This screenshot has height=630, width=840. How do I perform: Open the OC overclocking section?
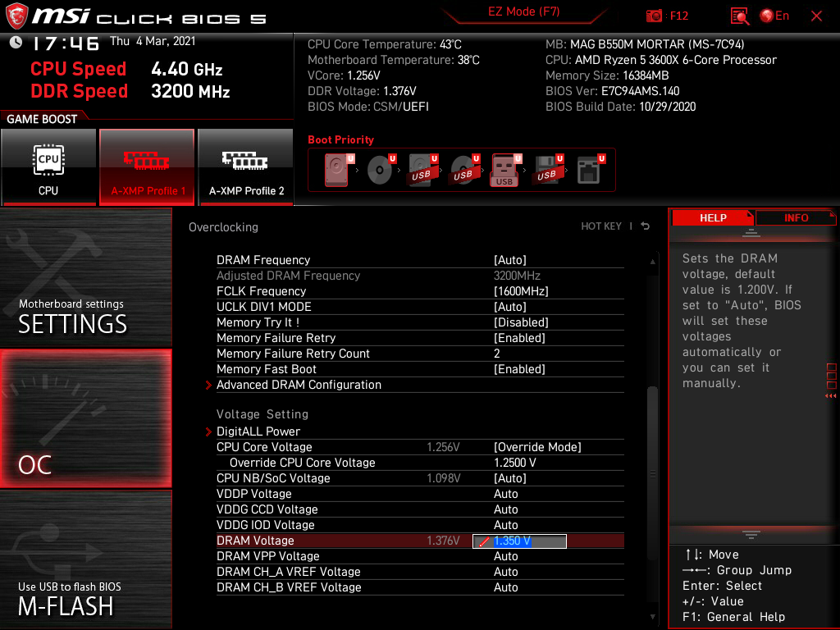(x=85, y=418)
